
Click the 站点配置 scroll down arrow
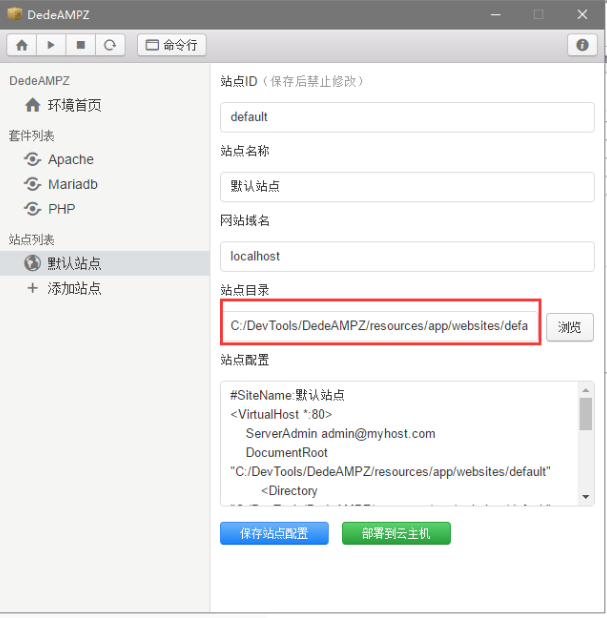point(586,497)
